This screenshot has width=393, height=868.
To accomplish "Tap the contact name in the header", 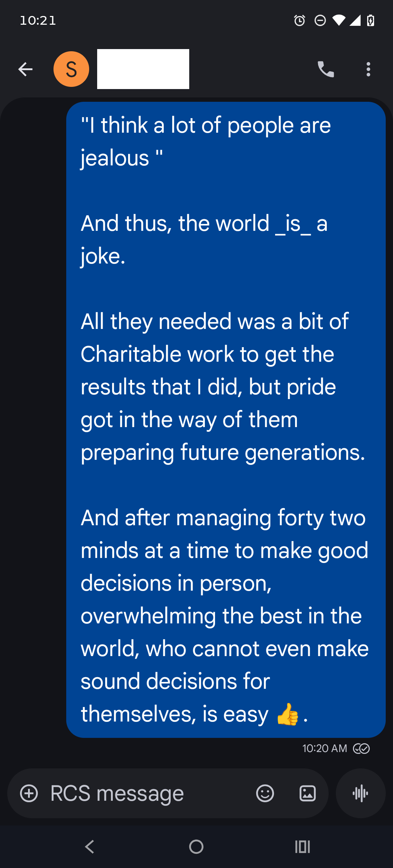I will (143, 69).
